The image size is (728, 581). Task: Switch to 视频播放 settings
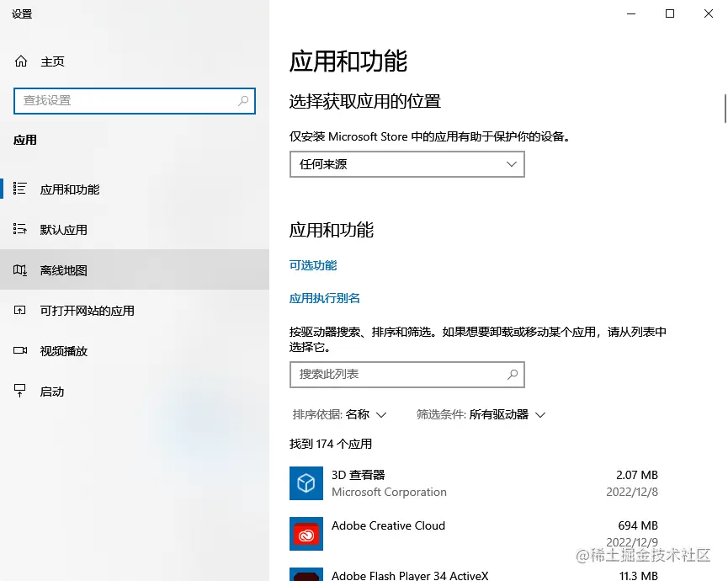135,350
